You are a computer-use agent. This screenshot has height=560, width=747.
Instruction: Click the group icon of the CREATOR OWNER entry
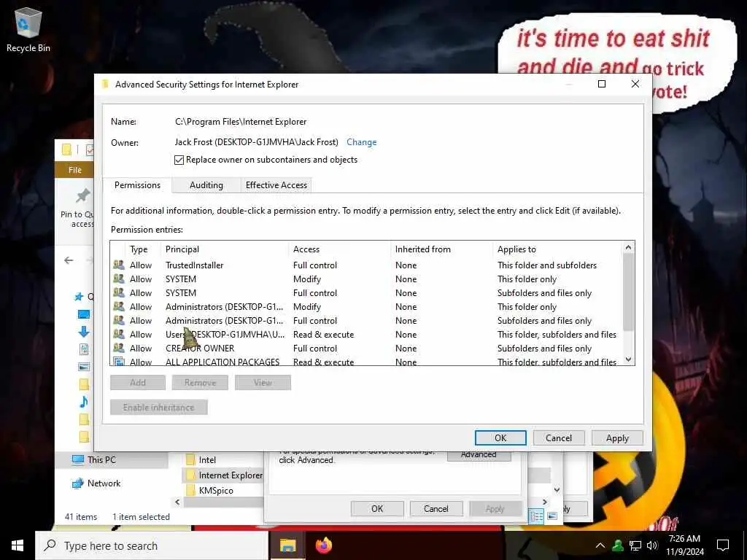(119, 348)
